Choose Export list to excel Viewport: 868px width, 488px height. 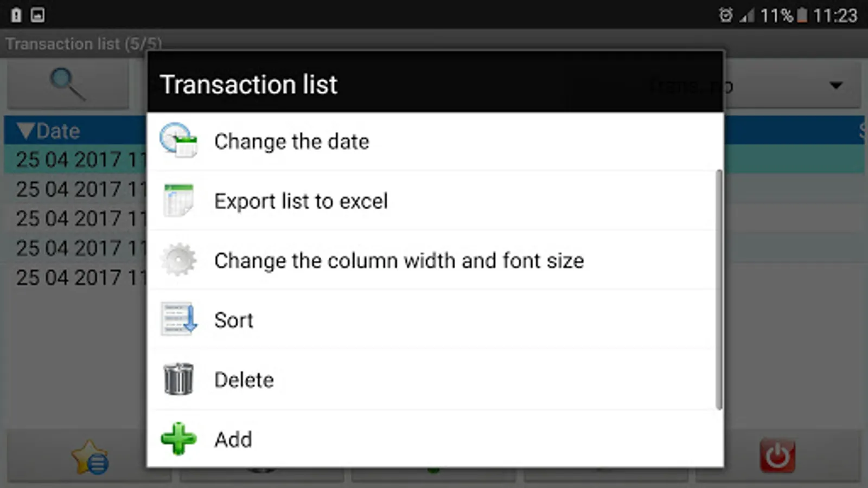(301, 201)
